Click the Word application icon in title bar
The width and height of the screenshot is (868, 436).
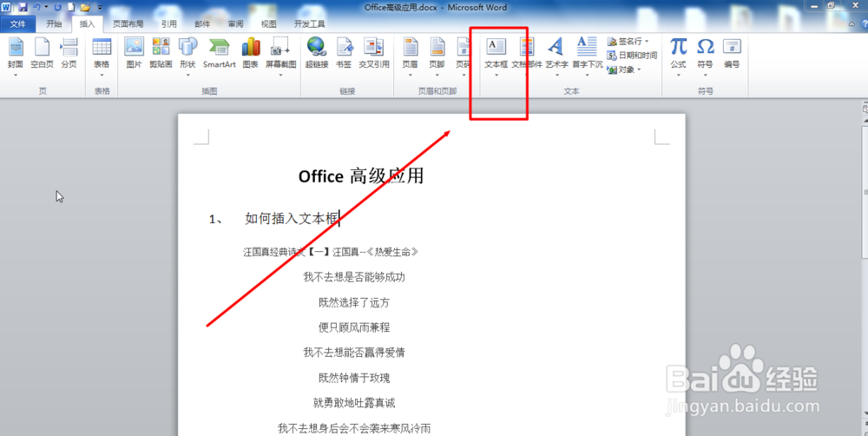7,7
